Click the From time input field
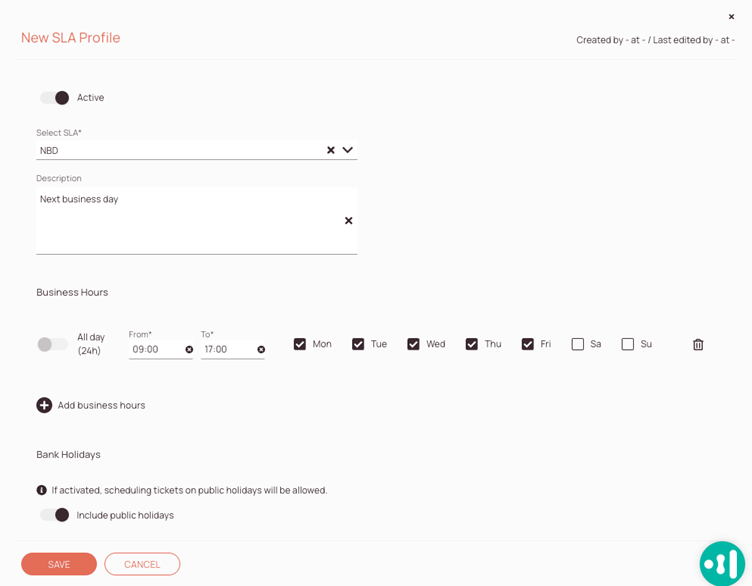Screen dimensions: 752x586 155,350
